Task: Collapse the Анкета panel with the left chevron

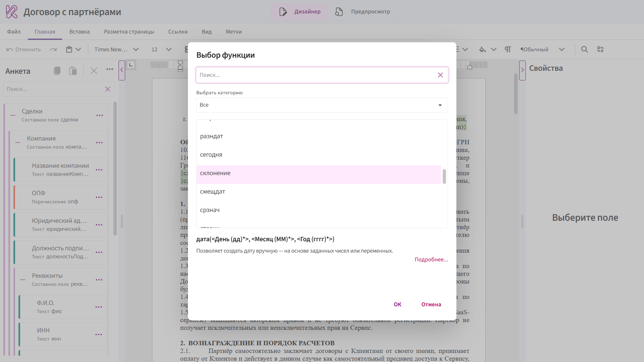Action: 122,70
